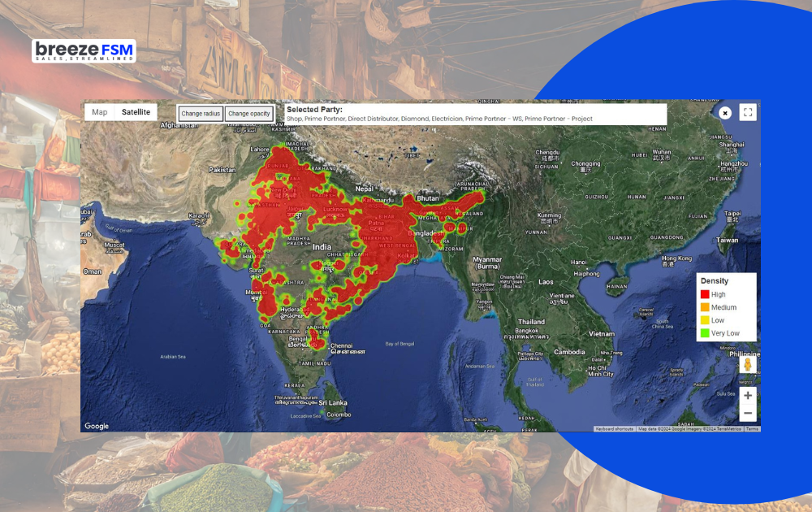812x512 pixels.
Task: Click the Selected Party info box
Action: pos(475,114)
